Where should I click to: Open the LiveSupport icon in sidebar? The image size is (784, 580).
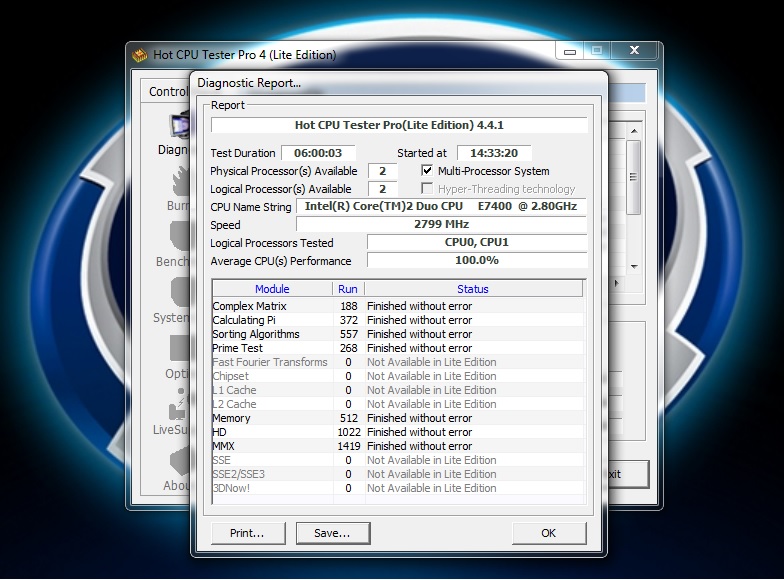[x=178, y=403]
